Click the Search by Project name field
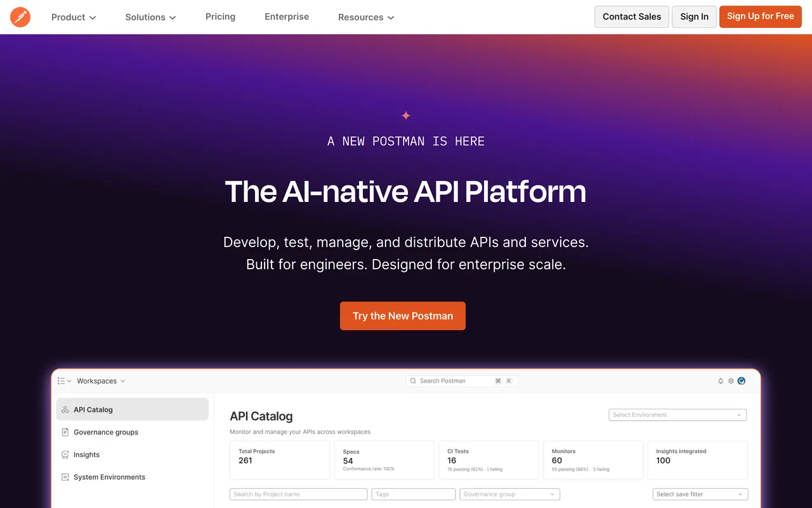812x508 pixels. 299,494
